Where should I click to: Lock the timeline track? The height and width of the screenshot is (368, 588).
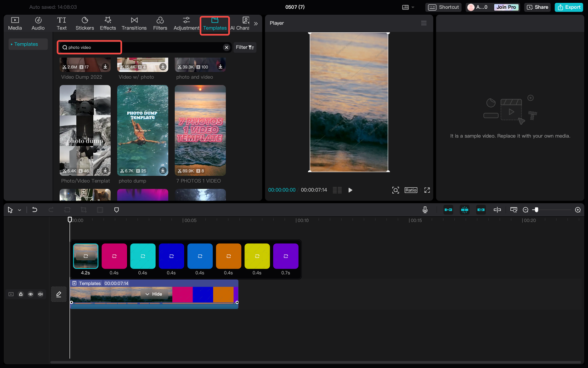[x=21, y=294]
